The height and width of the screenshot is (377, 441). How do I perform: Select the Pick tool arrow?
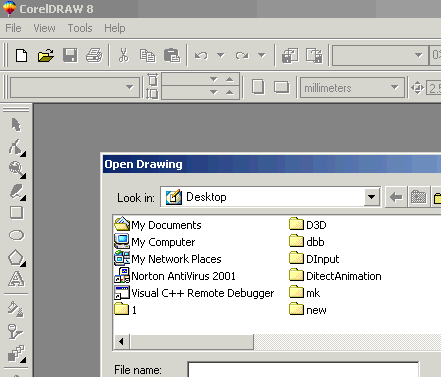[16, 125]
